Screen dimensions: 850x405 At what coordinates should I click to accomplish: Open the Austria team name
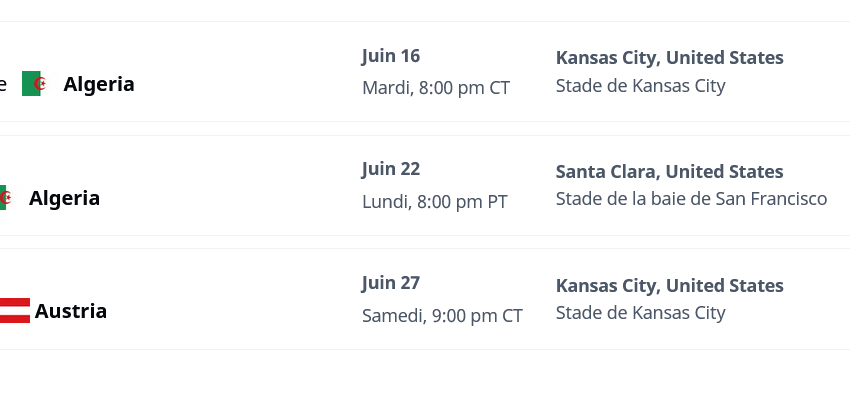click(71, 311)
